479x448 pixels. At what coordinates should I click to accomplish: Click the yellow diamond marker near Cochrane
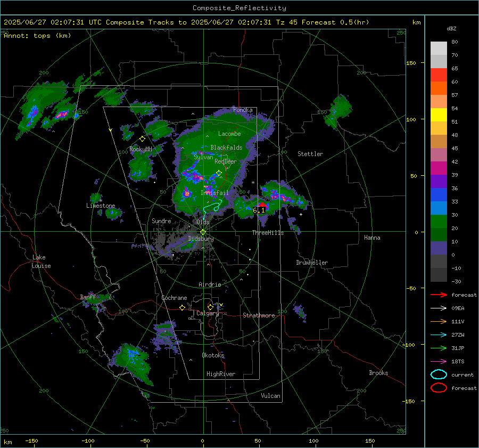[x=182, y=308]
